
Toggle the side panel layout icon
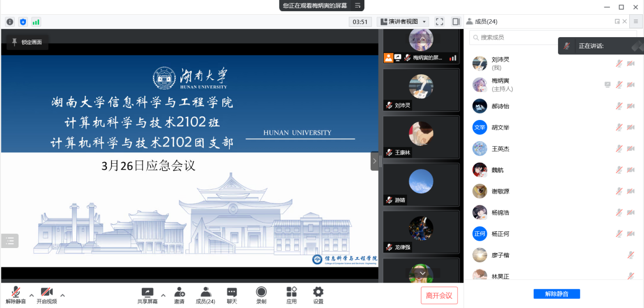(x=456, y=22)
